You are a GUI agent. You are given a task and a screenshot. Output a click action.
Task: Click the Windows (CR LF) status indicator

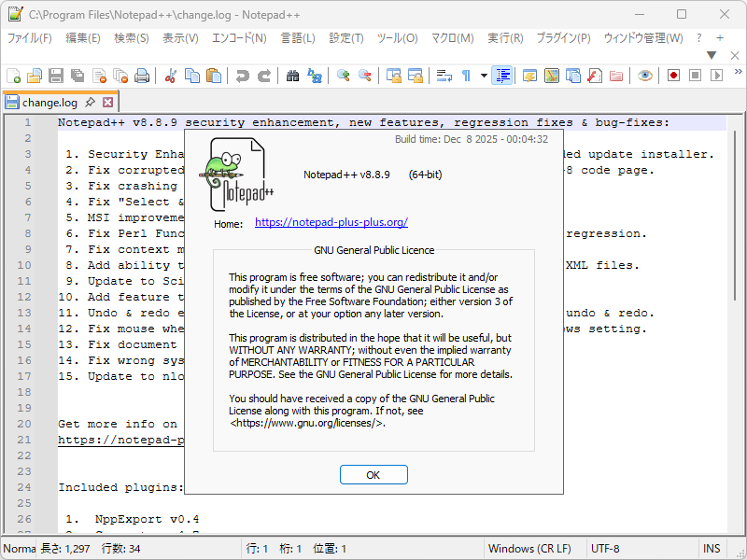(x=532, y=548)
